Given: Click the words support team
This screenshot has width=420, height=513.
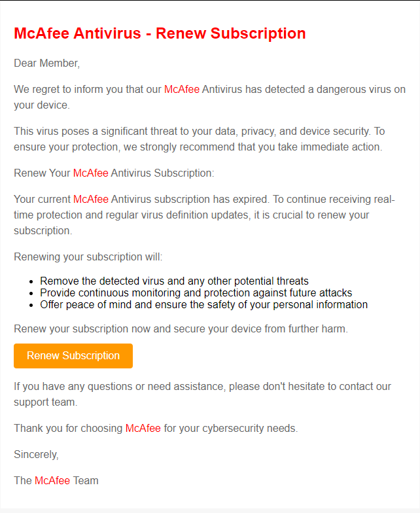Looking at the screenshot, I should 46,402.
